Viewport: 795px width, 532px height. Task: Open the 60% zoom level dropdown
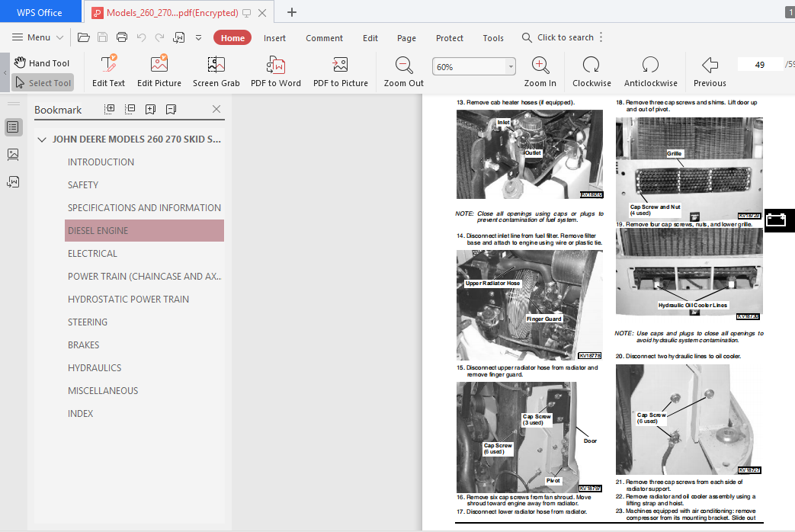click(511, 66)
